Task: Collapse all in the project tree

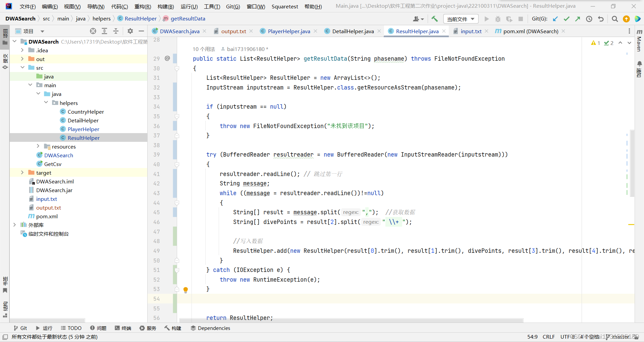Action: point(116,31)
